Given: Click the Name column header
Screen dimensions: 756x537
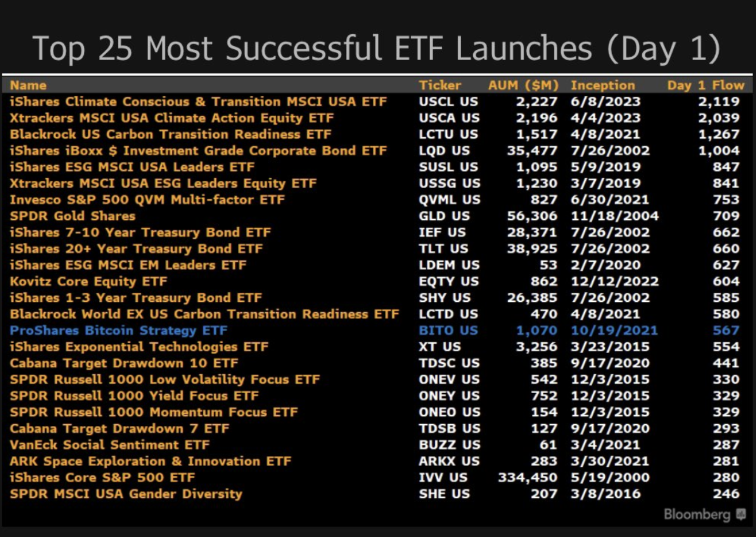Looking at the screenshot, I should [x=28, y=85].
